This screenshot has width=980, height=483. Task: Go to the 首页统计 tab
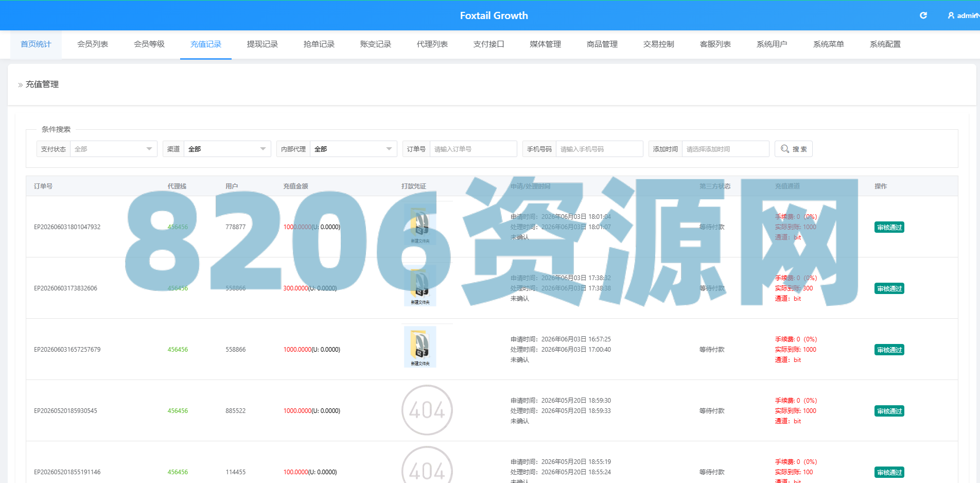(x=36, y=44)
